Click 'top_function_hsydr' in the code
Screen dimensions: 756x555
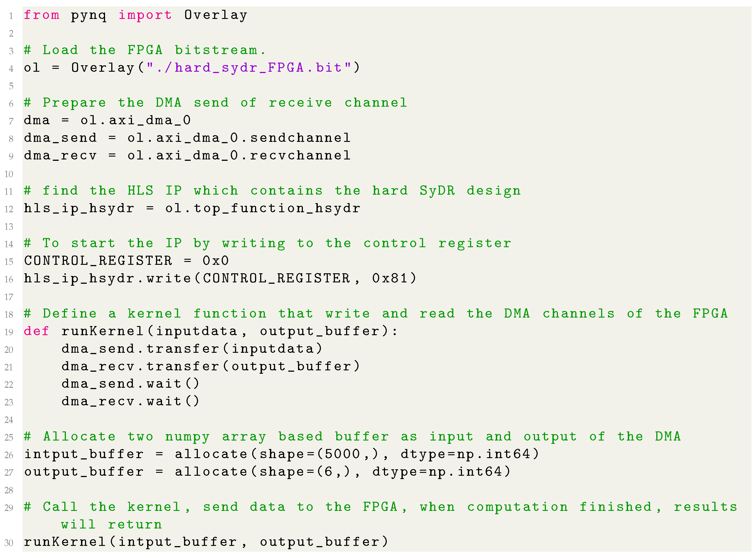277,208
